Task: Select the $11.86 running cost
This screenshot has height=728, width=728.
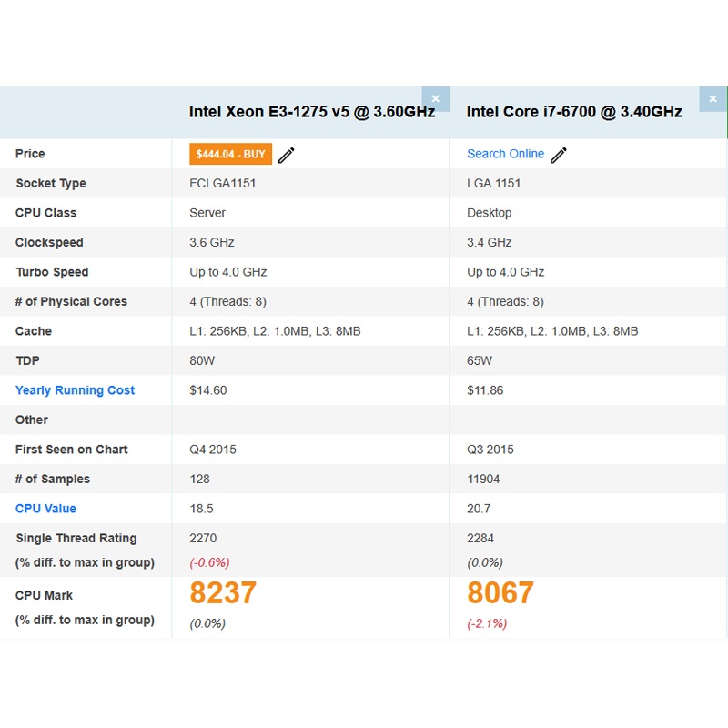Action: click(x=485, y=390)
